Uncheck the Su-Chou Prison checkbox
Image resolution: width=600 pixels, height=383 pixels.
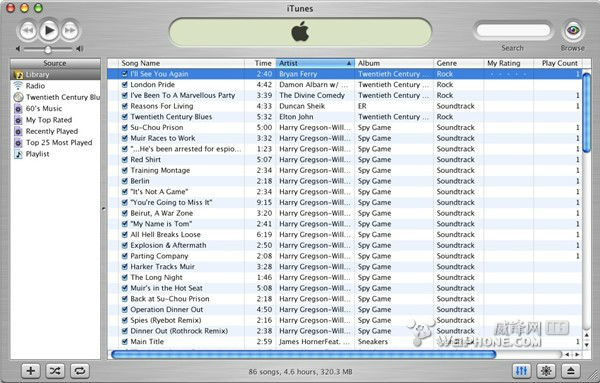(124, 127)
